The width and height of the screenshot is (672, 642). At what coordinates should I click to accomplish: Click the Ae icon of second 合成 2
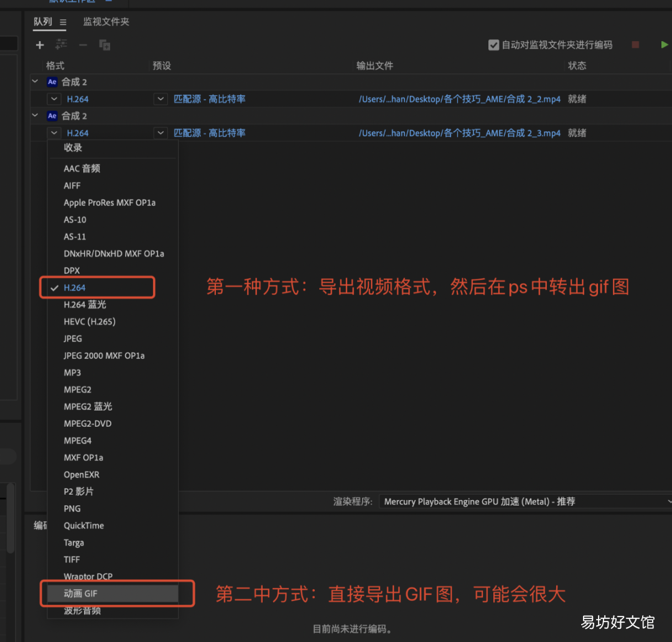tap(52, 116)
